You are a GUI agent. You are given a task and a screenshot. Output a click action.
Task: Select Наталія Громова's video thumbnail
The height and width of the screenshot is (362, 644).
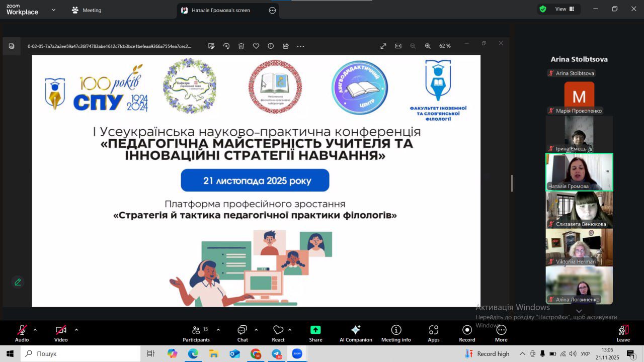pos(579,172)
